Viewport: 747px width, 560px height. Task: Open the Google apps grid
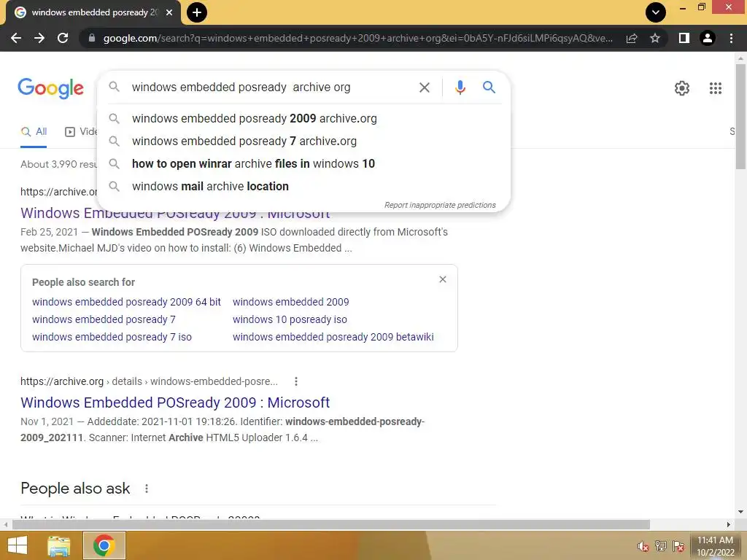(x=715, y=88)
